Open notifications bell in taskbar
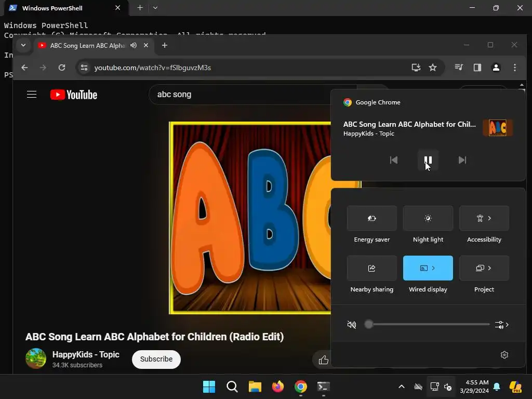 point(497,387)
